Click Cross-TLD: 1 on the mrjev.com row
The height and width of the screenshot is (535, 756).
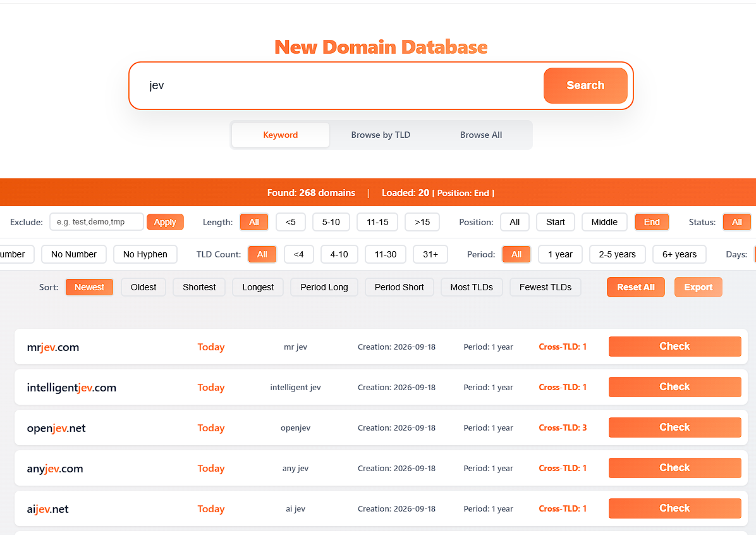click(563, 347)
